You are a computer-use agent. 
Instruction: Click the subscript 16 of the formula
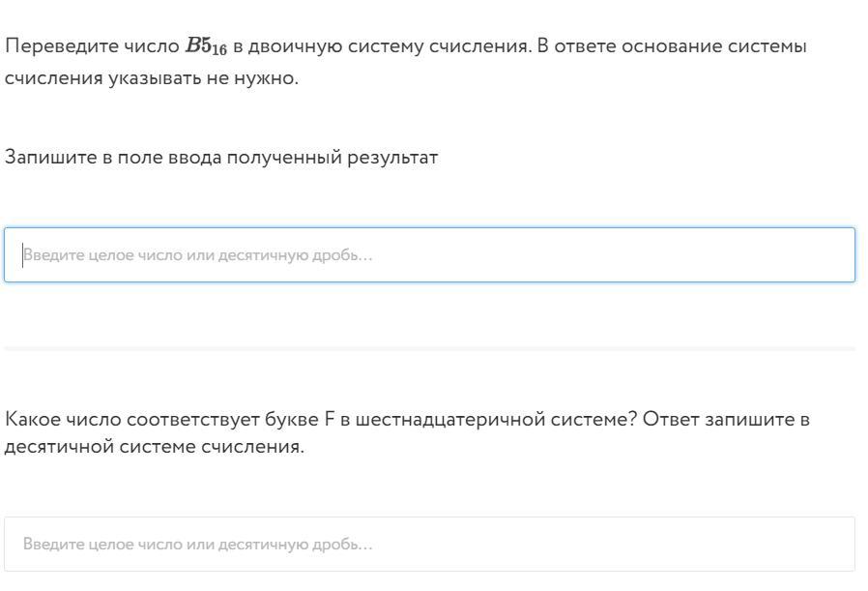point(219,51)
